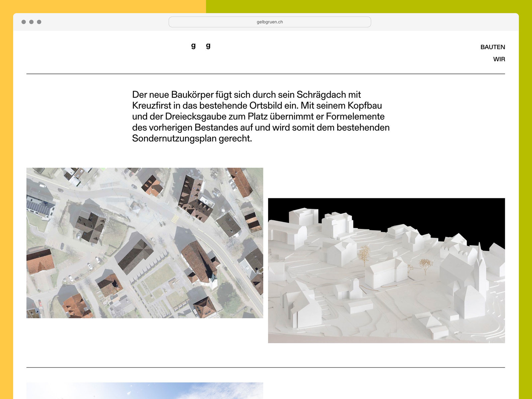Go to the WIR page
Screen dimensions: 532x399
pyautogui.click(x=499, y=59)
